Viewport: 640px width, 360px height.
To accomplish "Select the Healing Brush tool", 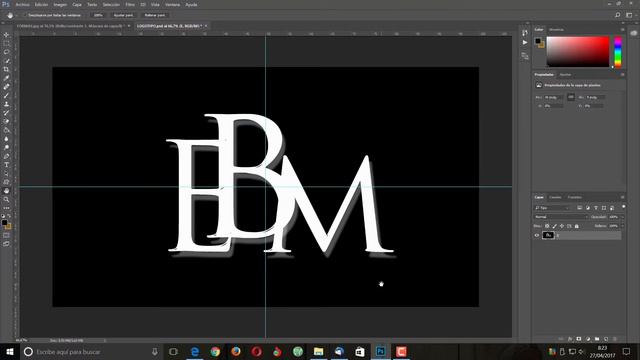I will click(x=6, y=87).
